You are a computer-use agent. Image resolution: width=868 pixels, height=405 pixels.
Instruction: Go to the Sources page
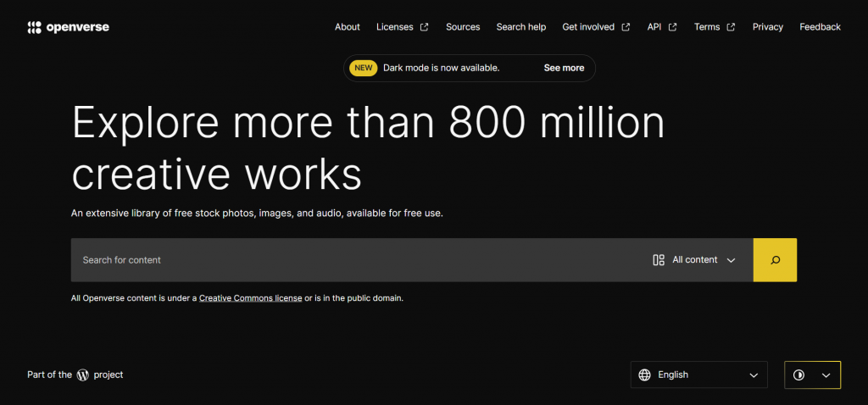click(463, 27)
